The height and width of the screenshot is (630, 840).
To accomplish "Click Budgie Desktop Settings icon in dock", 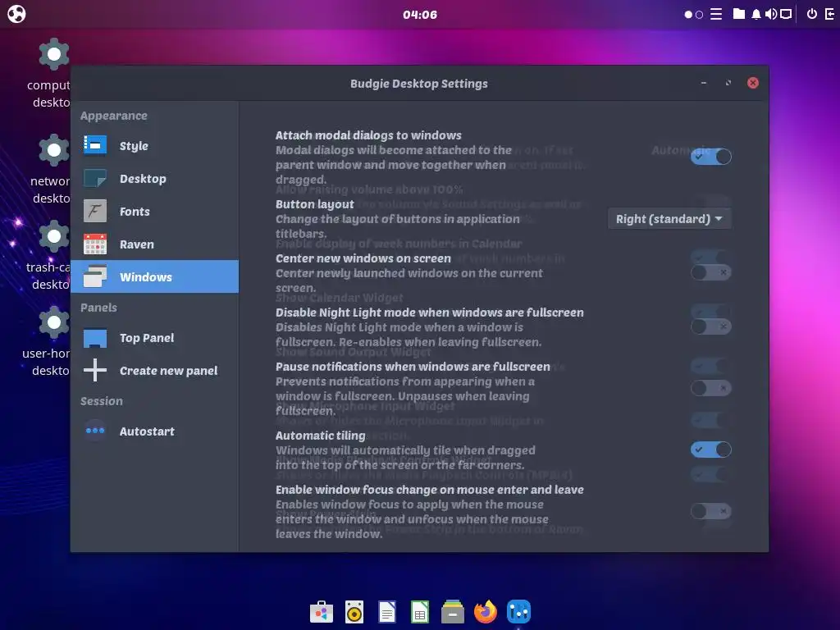I will (518, 612).
